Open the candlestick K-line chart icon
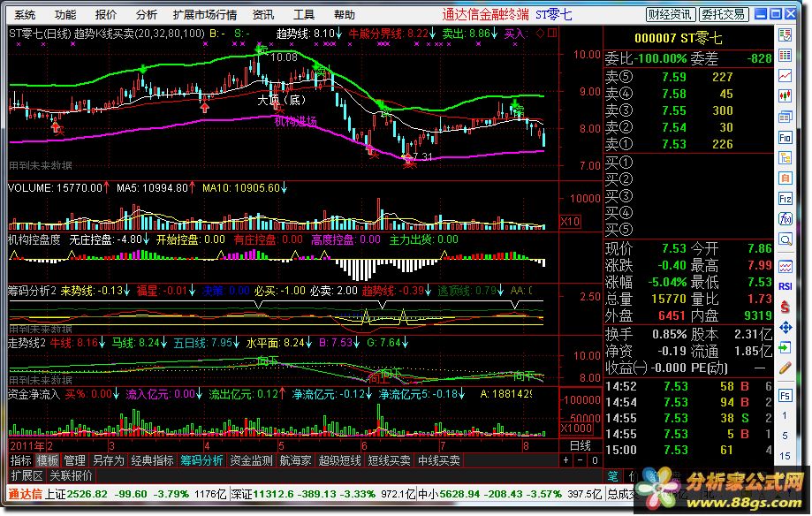 [785, 95]
